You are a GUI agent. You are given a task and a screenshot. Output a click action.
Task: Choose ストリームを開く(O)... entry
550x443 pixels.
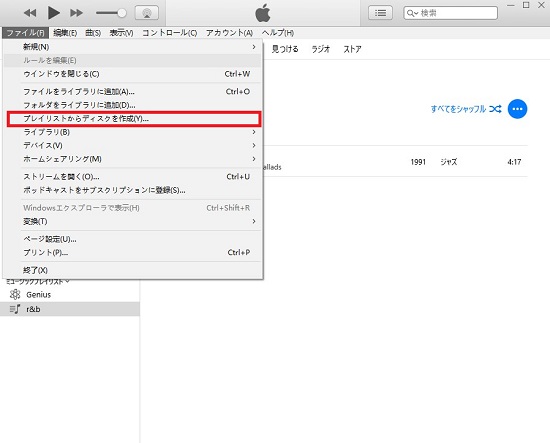[x=133, y=177]
